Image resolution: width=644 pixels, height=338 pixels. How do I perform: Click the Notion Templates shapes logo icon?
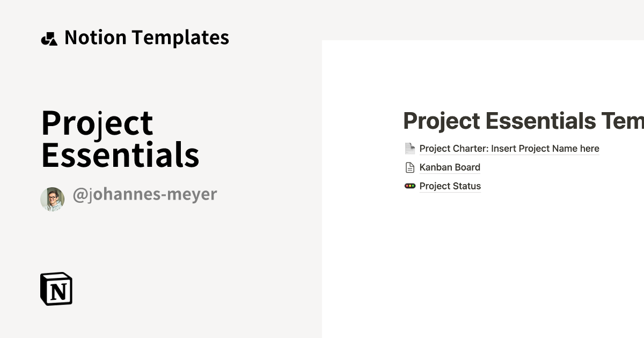[x=49, y=39]
